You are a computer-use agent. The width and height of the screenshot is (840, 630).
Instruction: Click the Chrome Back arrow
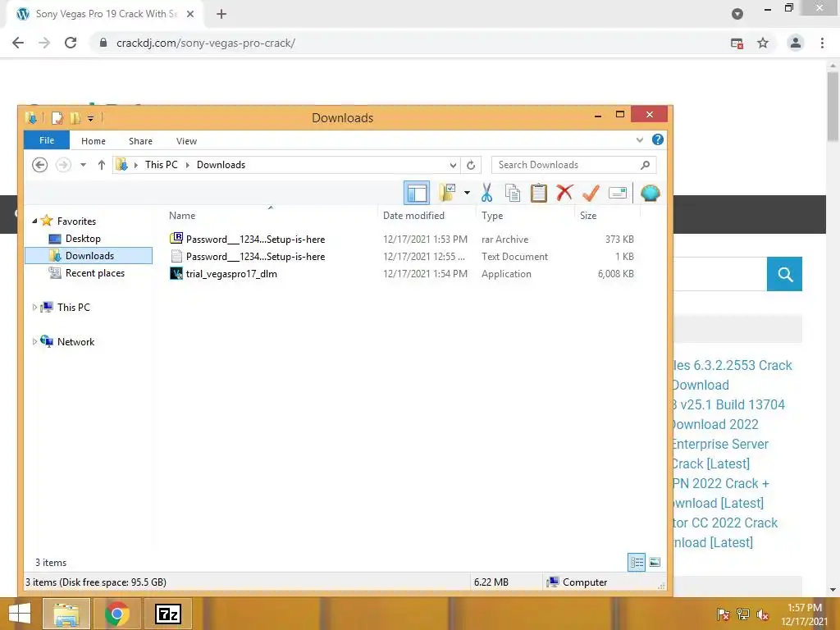click(18, 43)
